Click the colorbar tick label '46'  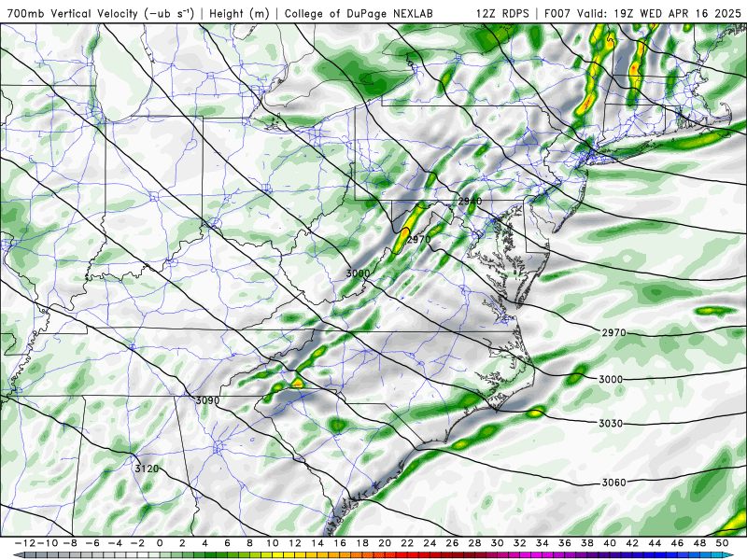coord(678,543)
